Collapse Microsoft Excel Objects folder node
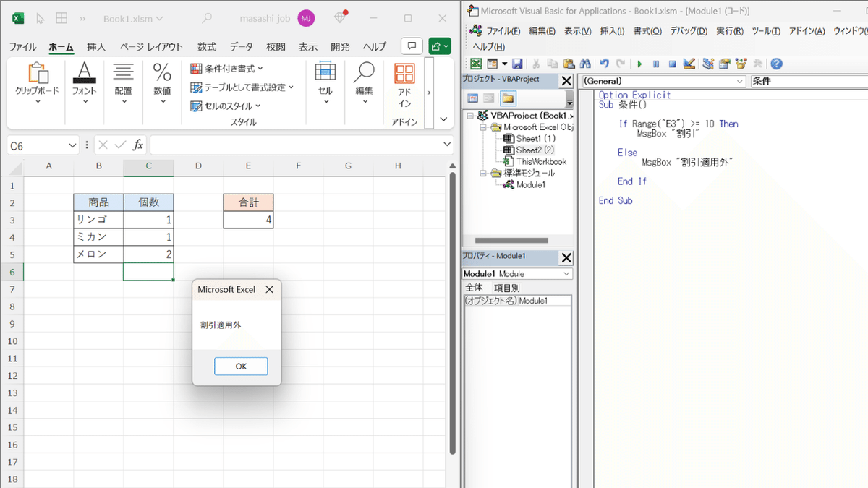Viewport: 868px width, 488px height. (x=484, y=127)
